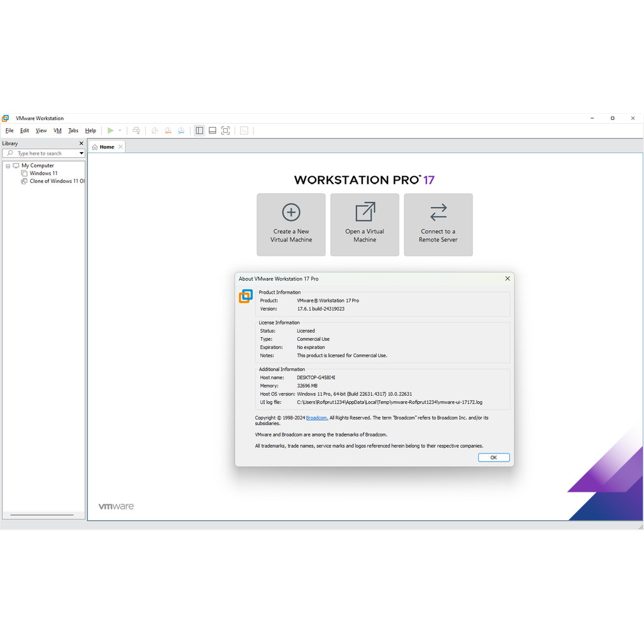Toggle the Show Library sidebar icon
This screenshot has width=644, height=644.
click(199, 131)
